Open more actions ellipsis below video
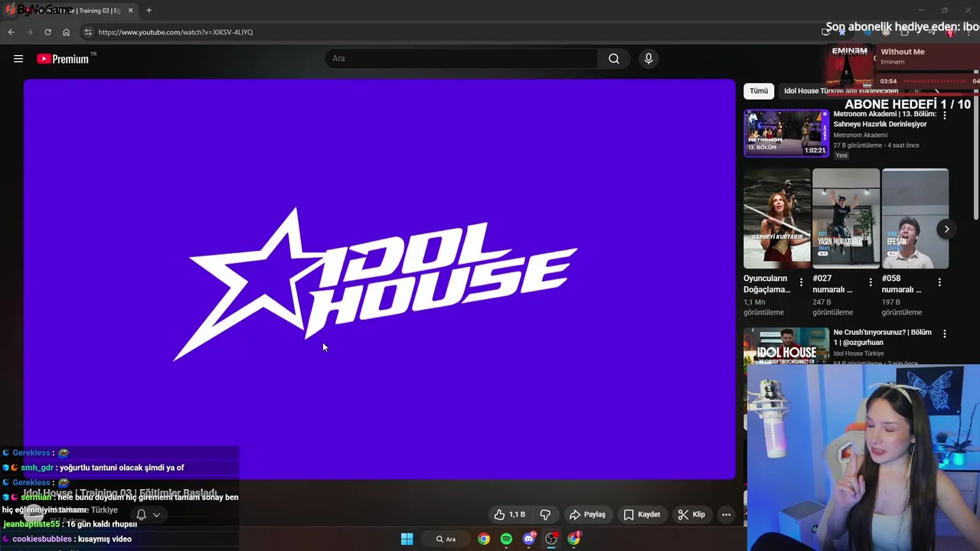 pyautogui.click(x=726, y=514)
